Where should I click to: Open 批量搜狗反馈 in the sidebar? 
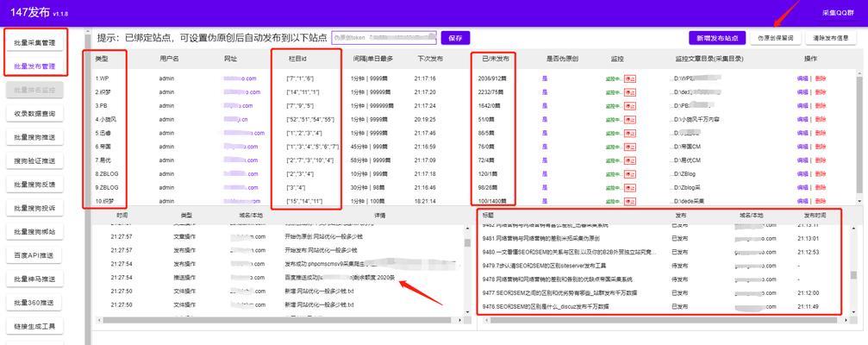pyautogui.click(x=34, y=185)
